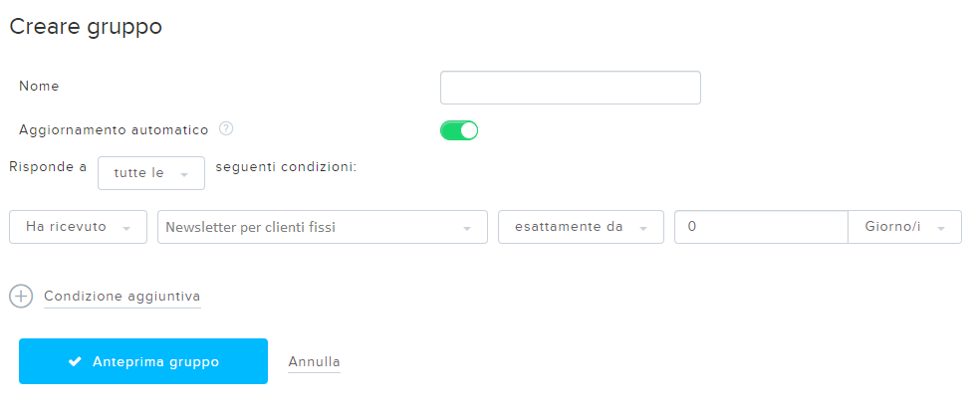Viewport: 980px width, 417px height.
Task: Open the Giorno/i unit dropdown
Action: [904, 227]
